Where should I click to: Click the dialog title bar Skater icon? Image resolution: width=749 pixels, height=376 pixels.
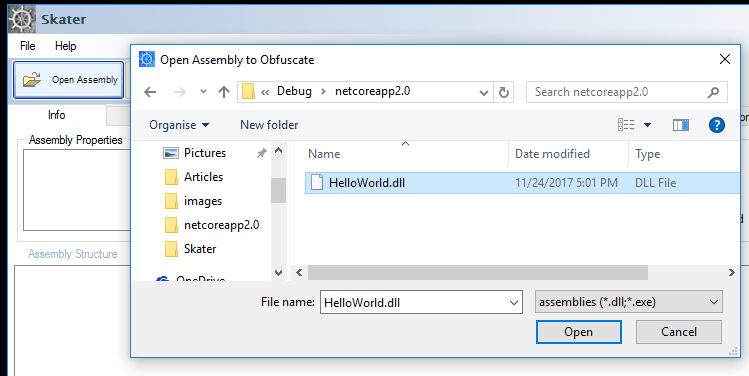pyautogui.click(x=147, y=59)
